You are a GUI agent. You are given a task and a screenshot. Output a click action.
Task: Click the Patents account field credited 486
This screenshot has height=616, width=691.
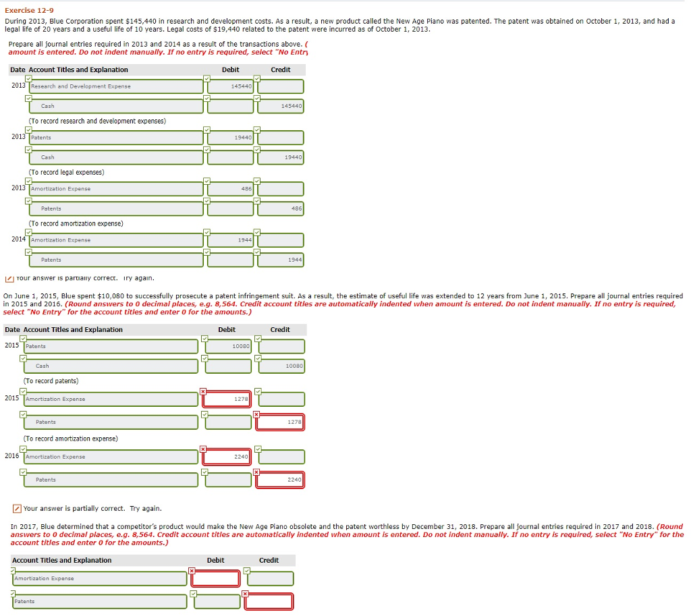(116, 208)
